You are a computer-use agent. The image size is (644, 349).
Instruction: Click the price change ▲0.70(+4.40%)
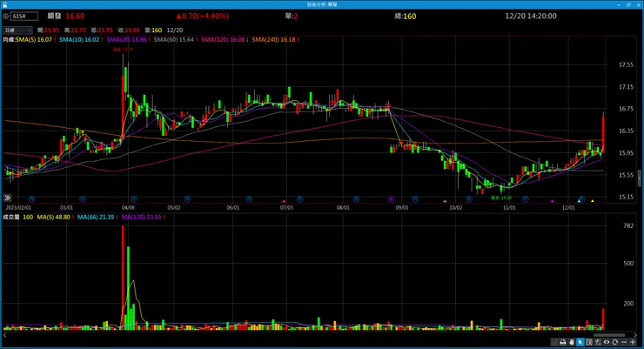(203, 17)
